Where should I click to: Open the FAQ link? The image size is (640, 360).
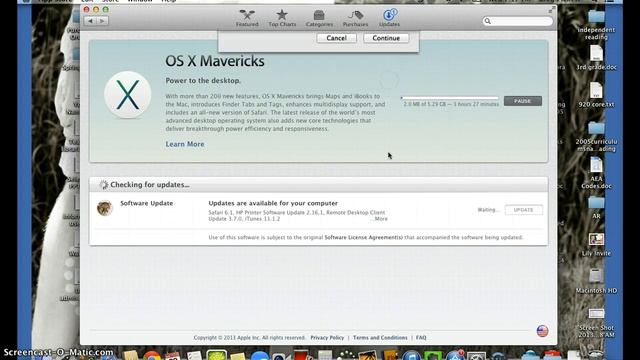click(x=421, y=338)
